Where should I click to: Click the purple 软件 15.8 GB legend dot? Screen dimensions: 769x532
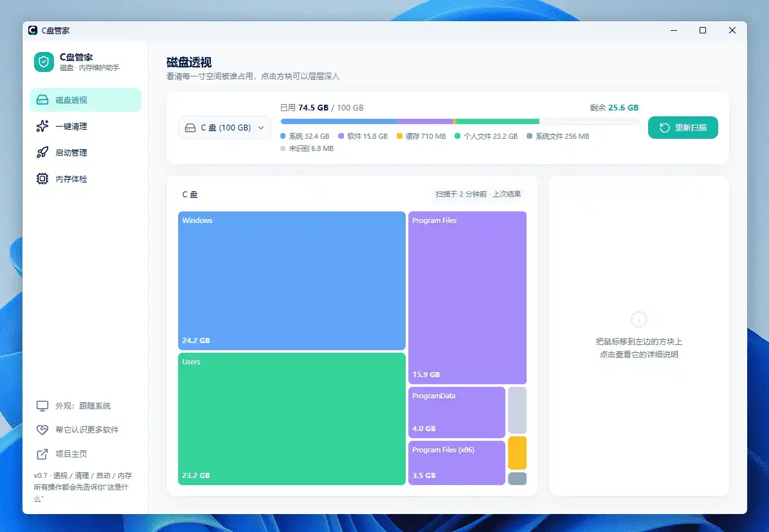(x=341, y=136)
